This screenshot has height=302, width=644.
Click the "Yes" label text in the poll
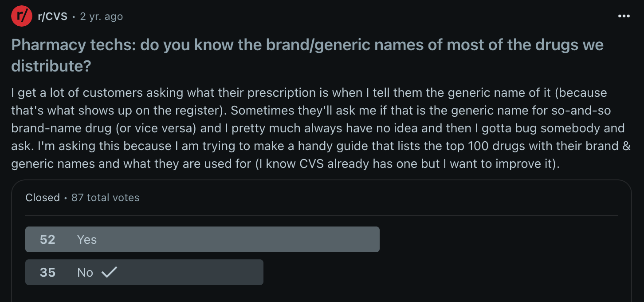click(87, 240)
